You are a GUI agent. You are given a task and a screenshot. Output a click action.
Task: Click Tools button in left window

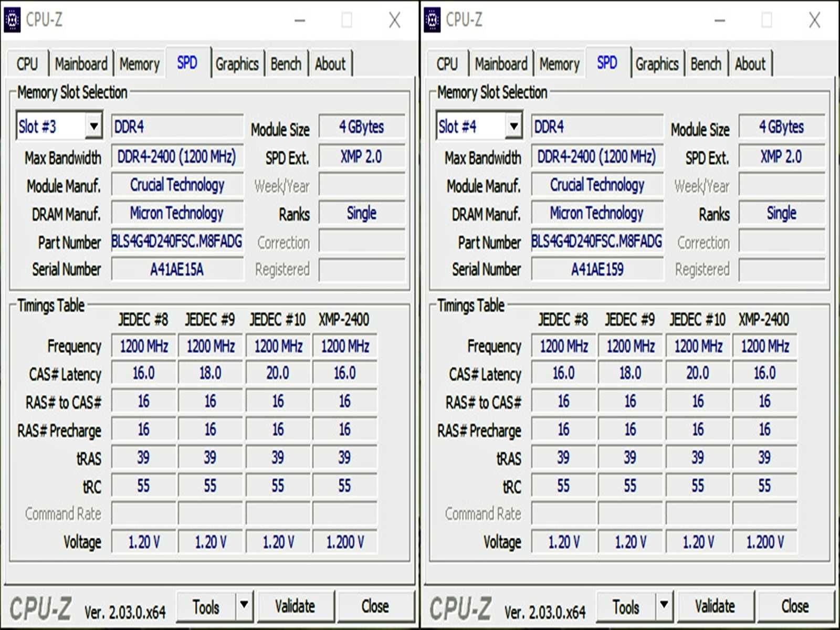pos(206,606)
